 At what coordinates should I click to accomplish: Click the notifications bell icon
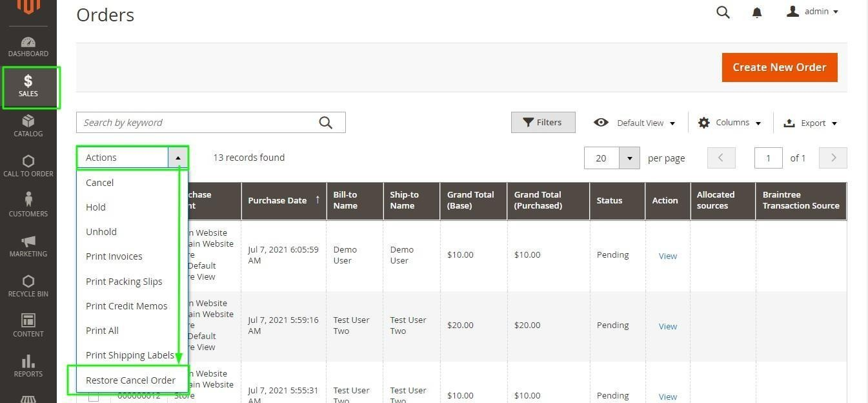coord(757,13)
